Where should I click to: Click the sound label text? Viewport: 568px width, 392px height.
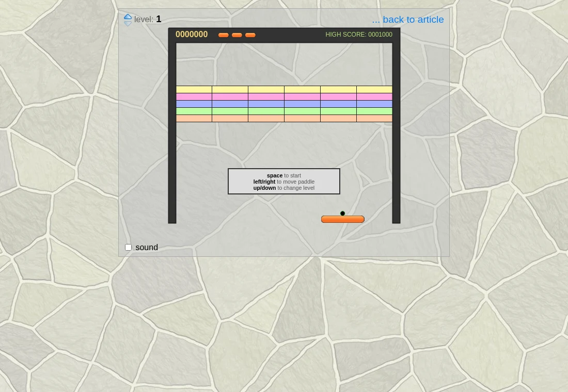tap(147, 247)
